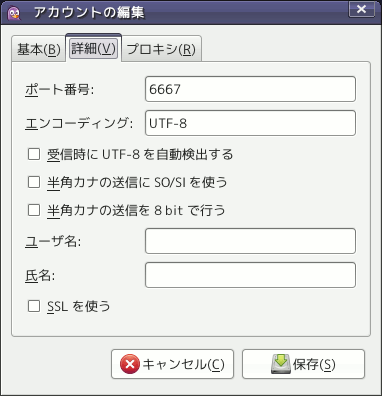The image size is (382, 396).
Task: Switch to the 基本(B) tab
Action: pyautogui.click(x=39, y=49)
